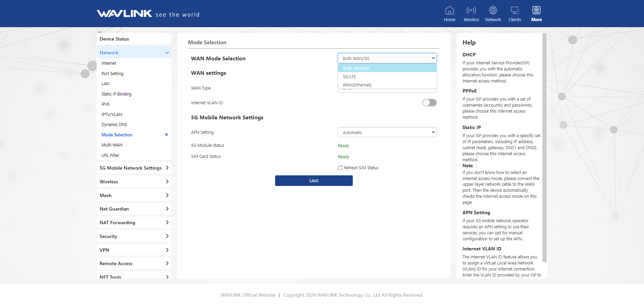Click the SAVE button
This screenshot has width=644, height=305.
coord(314,181)
